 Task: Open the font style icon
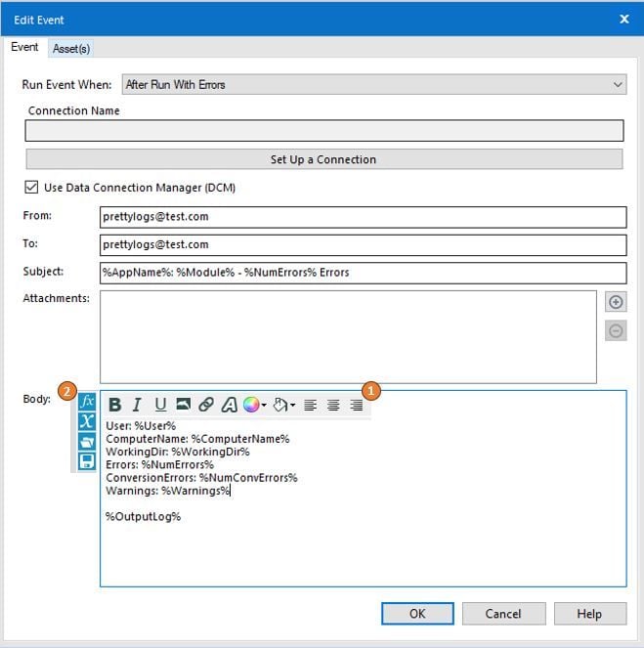pyautogui.click(x=230, y=405)
